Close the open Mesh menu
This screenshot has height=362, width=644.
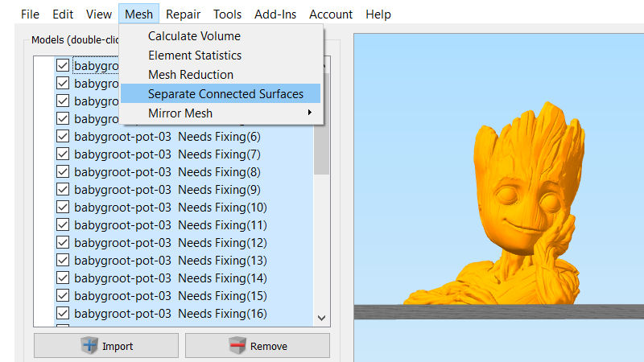tap(138, 14)
